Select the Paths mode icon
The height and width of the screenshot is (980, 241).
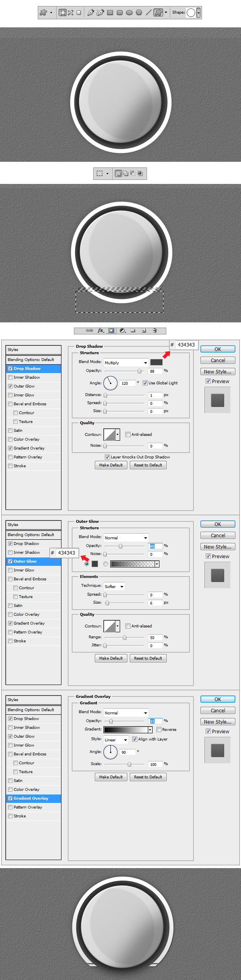(71, 12)
